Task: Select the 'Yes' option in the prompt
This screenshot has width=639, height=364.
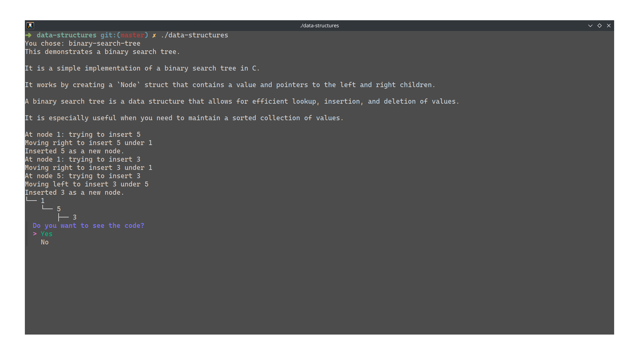Action: point(47,234)
